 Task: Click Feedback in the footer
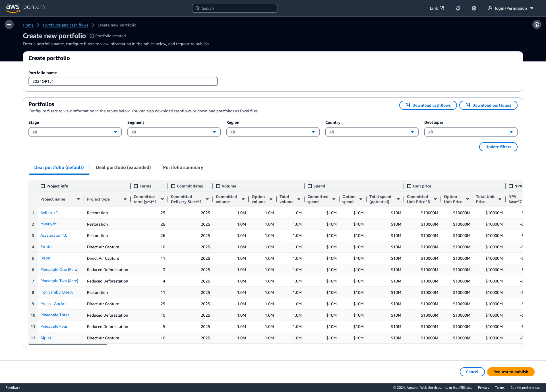pos(13,387)
